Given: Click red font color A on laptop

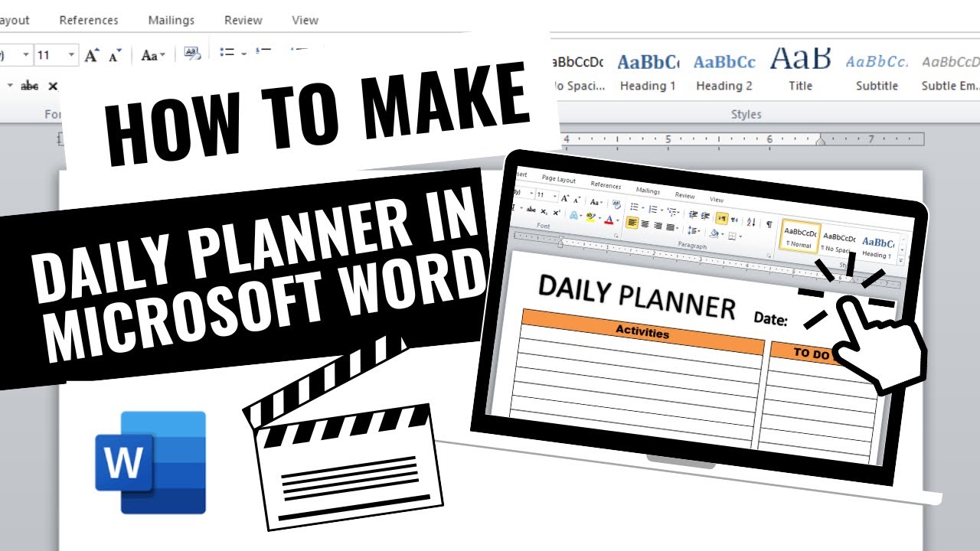Looking at the screenshot, I should point(609,219).
